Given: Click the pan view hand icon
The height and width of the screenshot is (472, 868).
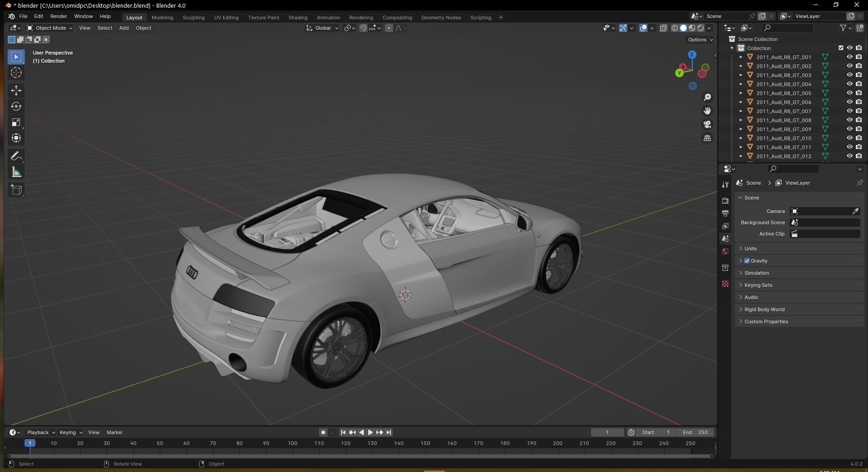Looking at the screenshot, I should 707,111.
